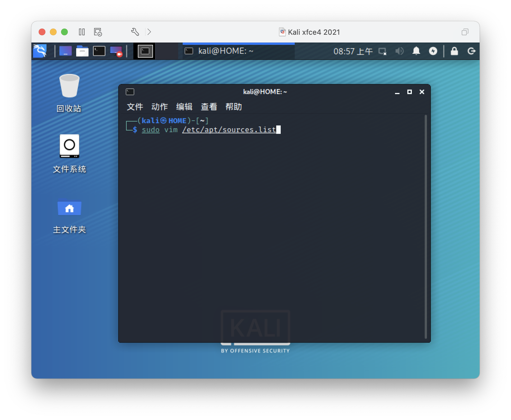Viewport: 511px width, 420px height.
Task: Click the network disconnected tray icon
Action: coord(382,51)
